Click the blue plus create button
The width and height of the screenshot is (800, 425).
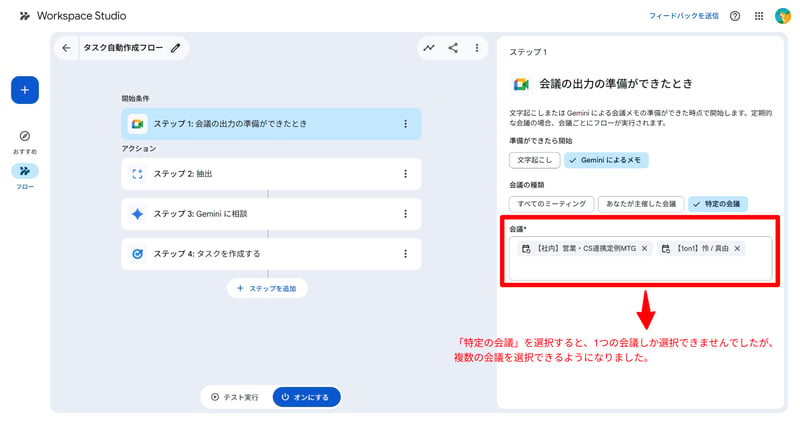pyautogui.click(x=25, y=90)
